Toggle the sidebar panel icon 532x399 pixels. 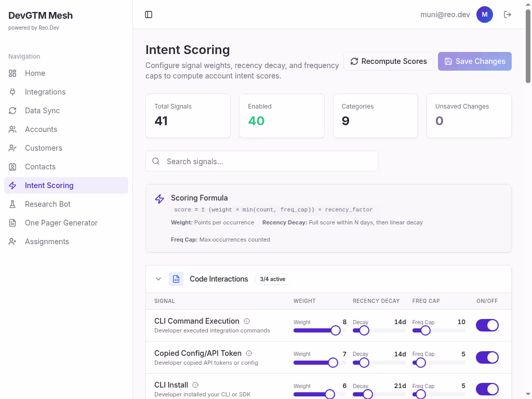(149, 15)
